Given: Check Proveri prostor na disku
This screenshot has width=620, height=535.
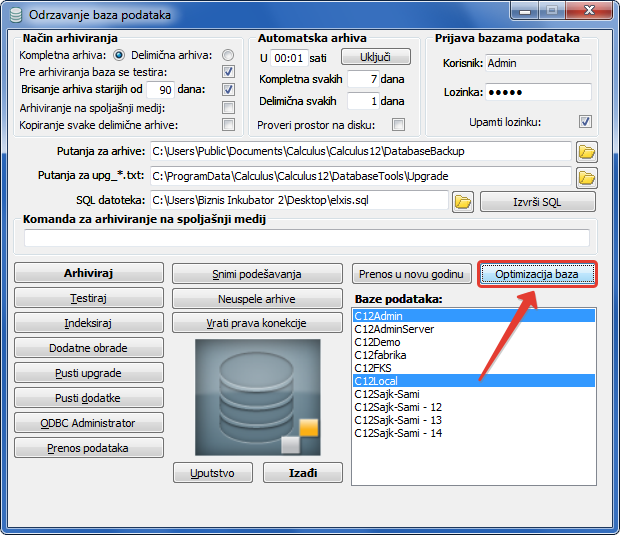Looking at the screenshot, I should click(399, 125).
